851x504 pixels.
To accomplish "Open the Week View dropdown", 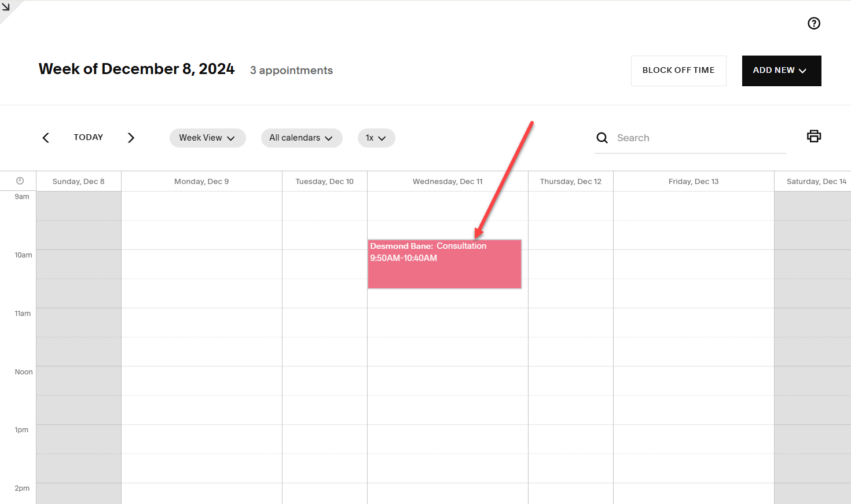I will (x=207, y=138).
